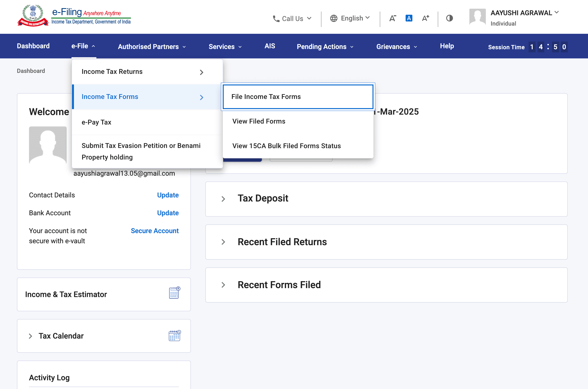Image resolution: width=588 pixels, height=389 pixels.
Task: Choose View Filed Forms menu entry
Action: pyautogui.click(x=258, y=121)
